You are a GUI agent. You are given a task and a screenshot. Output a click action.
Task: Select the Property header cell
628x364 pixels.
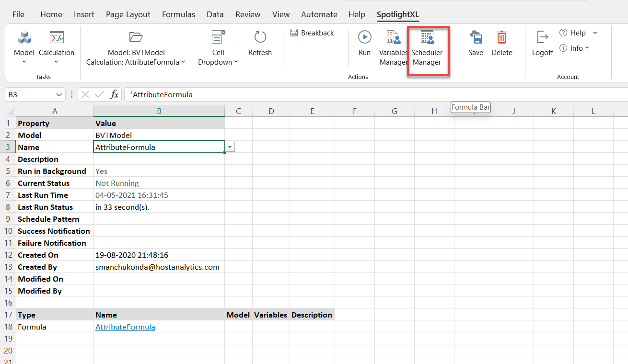(x=55, y=124)
